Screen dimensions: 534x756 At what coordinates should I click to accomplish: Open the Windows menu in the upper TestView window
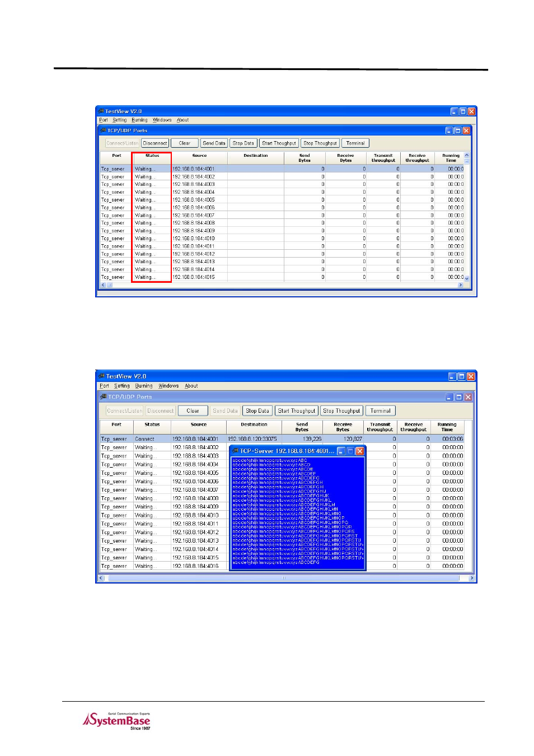[x=162, y=120]
